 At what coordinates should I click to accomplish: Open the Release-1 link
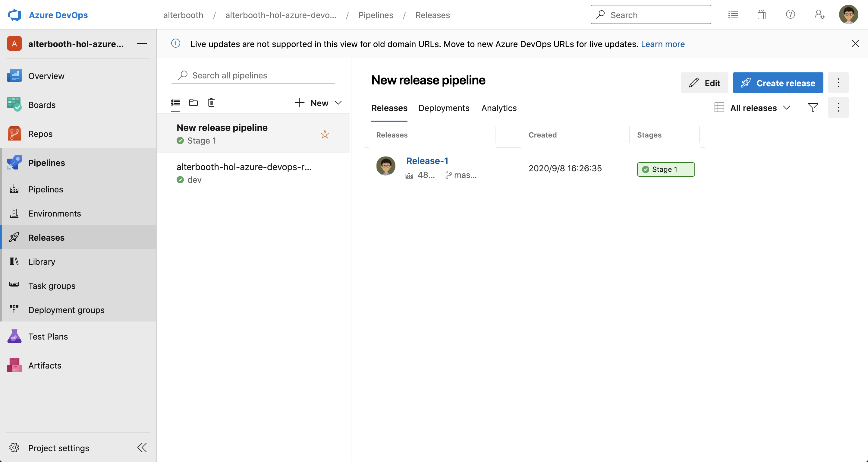click(427, 161)
